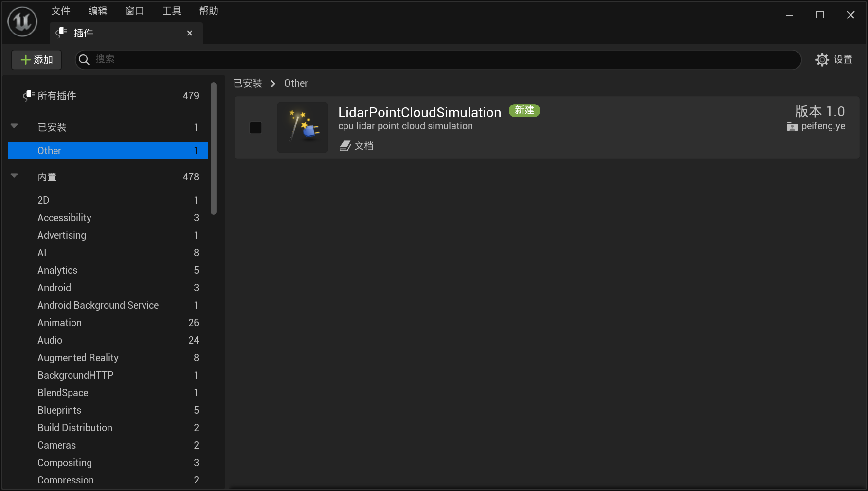The width and height of the screenshot is (868, 491).
Task: Select the Audio category
Action: [108, 340]
